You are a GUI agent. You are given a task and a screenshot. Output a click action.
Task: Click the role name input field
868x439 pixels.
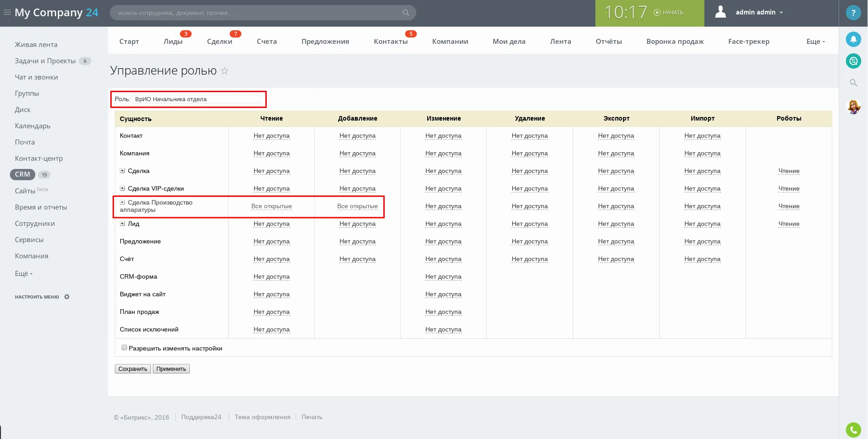tap(196, 99)
